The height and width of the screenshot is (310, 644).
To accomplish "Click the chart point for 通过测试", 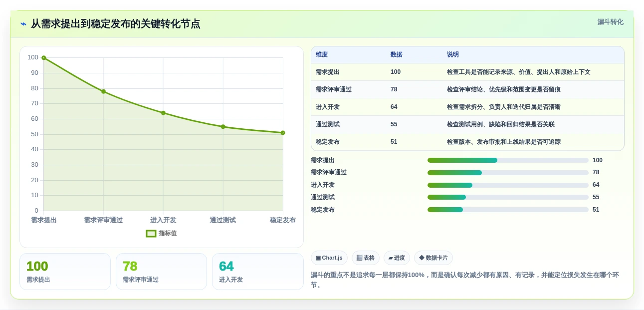I will click(x=223, y=127).
